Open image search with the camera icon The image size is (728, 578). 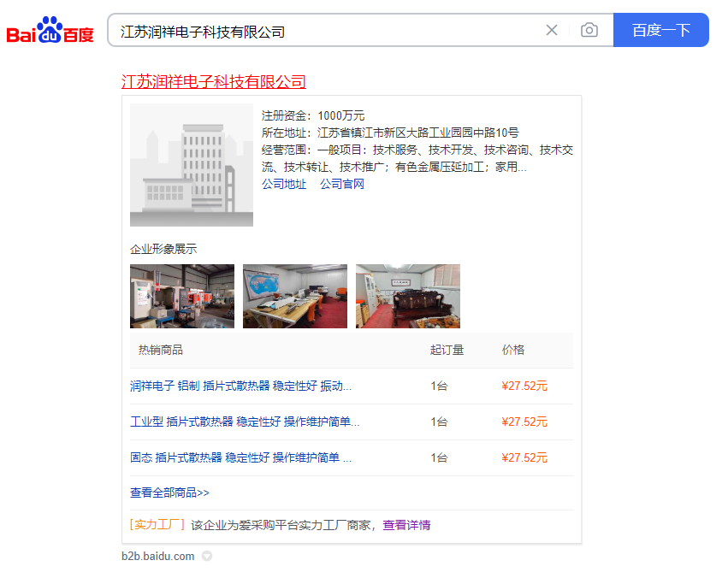pos(589,30)
